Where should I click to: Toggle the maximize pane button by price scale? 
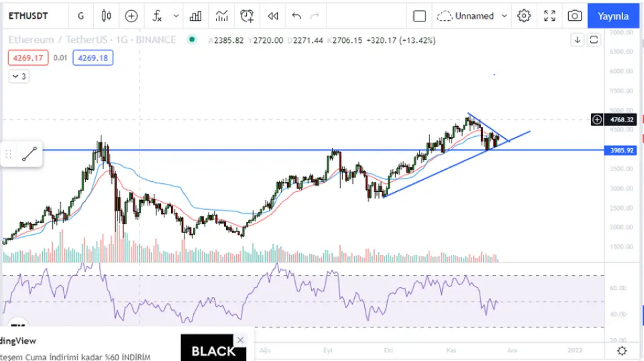(x=594, y=40)
